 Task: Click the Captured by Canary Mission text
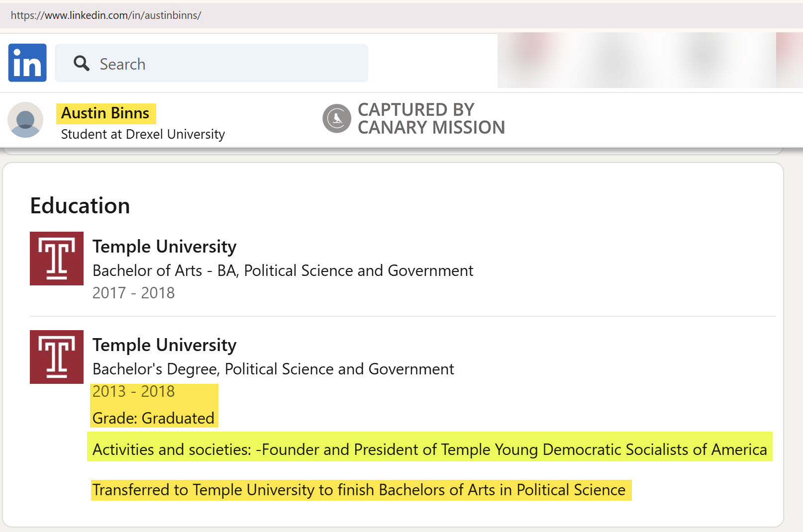coord(431,118)
